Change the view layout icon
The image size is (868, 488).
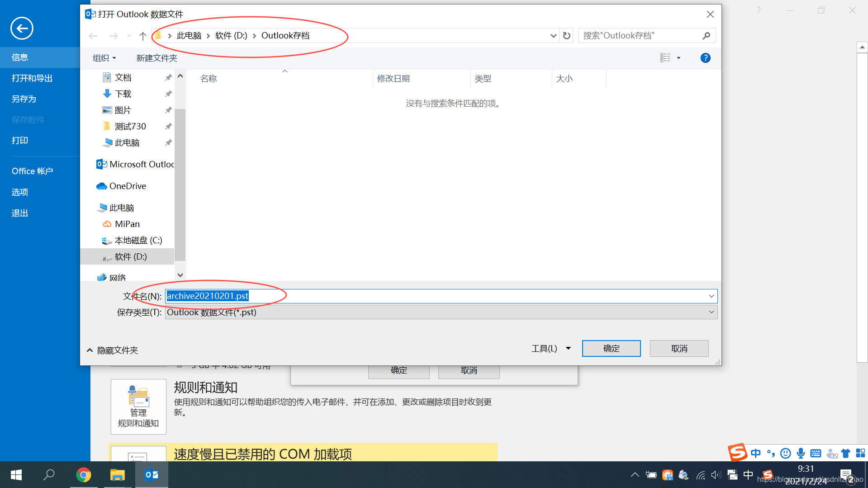point(665,58)
